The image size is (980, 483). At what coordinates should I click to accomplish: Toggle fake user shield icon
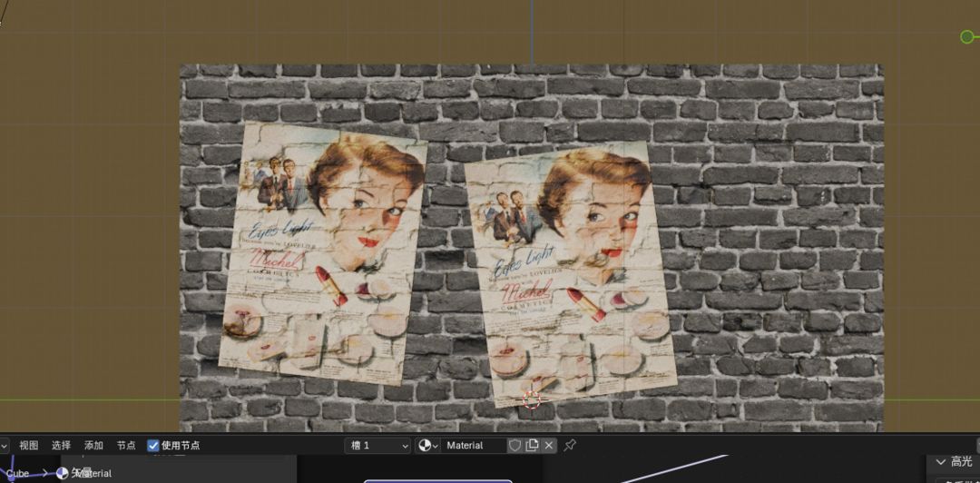tap(515, 446)
